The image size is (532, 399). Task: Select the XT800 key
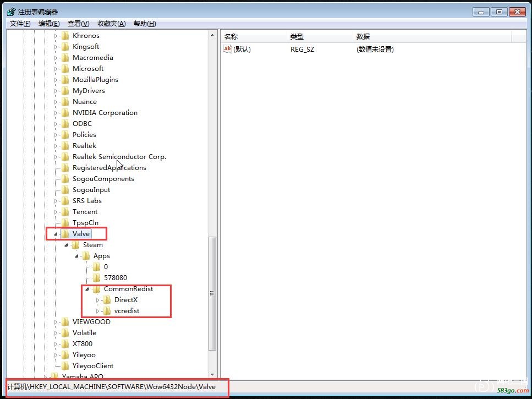pyautogui.click(x=83, y=344)
